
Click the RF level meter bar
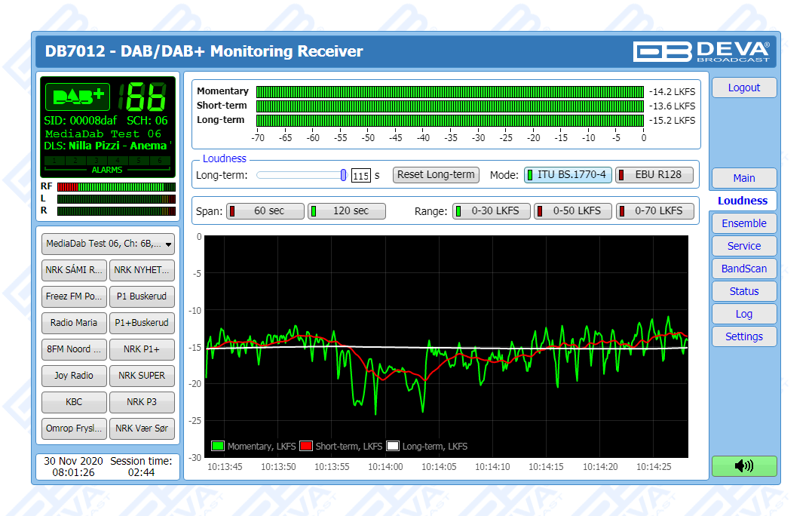116,186
